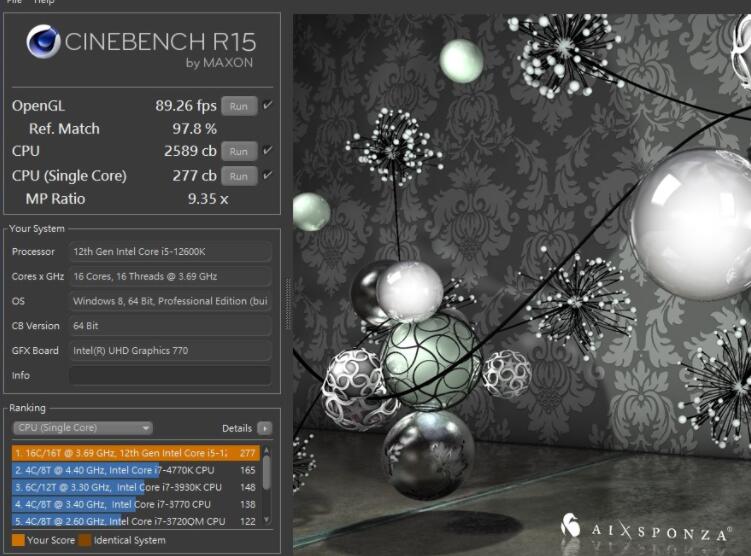Expand the ranking Details arrow
Viewport: 751px width, 556px height.
[x=264, y=428]
